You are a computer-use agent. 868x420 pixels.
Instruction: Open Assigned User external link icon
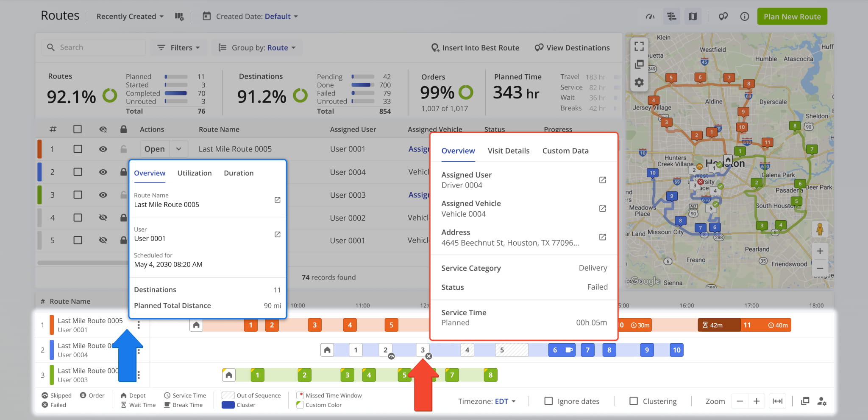602,180
